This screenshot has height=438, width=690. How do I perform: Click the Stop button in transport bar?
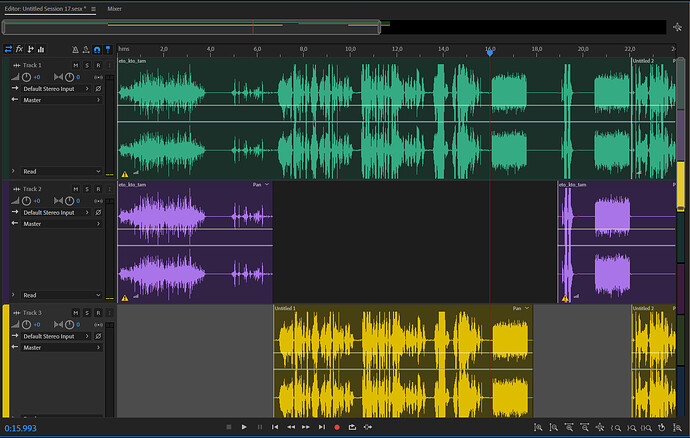coord(227,427)
